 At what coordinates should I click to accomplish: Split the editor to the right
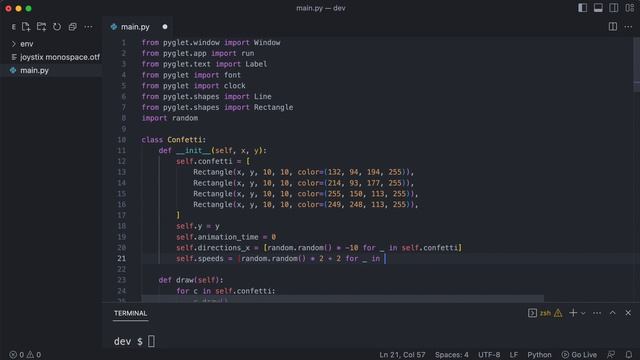click(x=613, y=27)
